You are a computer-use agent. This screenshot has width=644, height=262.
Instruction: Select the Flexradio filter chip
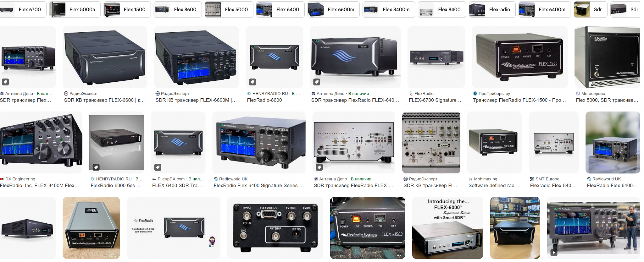click(x=492, y=9)
